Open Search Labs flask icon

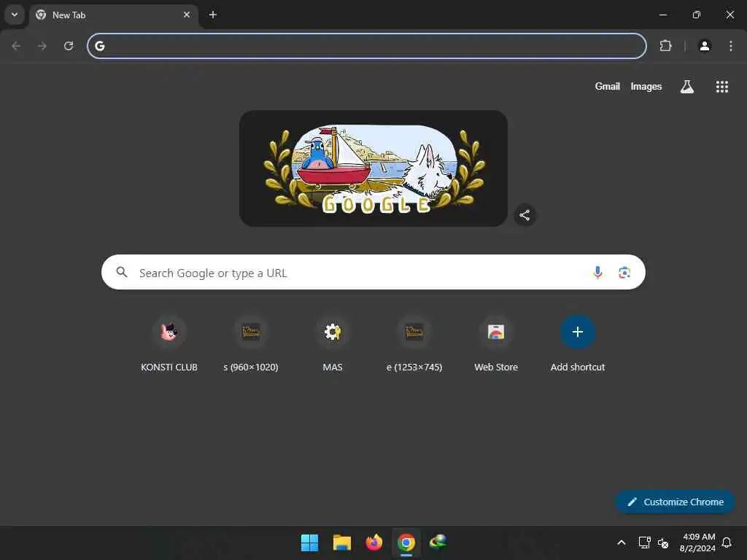687,87
